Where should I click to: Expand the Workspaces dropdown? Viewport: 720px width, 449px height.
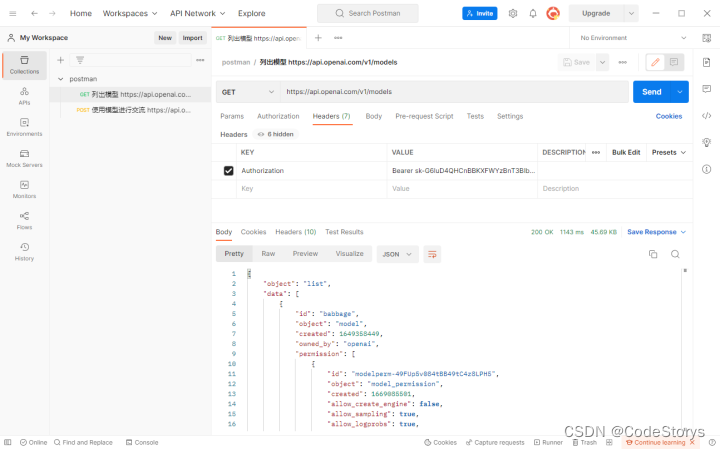(x=130, y=13)
